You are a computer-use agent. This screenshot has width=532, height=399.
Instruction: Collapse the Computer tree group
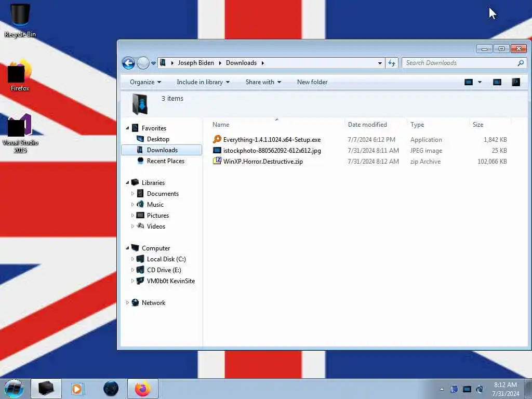pos(128,248)
